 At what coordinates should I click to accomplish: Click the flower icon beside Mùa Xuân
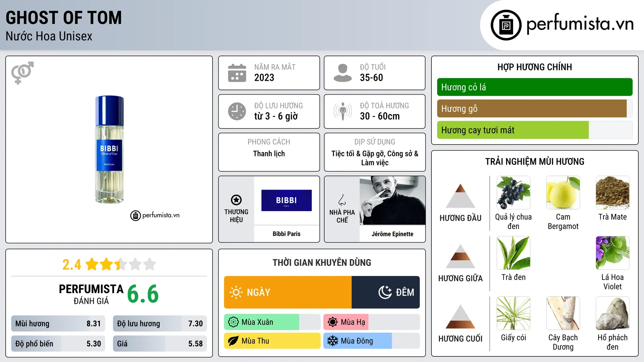[x=233, y=322]
